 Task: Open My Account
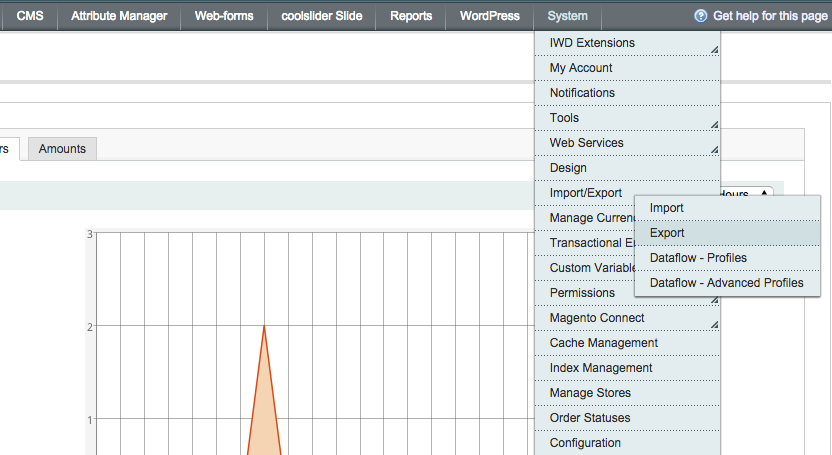[627, 68]
